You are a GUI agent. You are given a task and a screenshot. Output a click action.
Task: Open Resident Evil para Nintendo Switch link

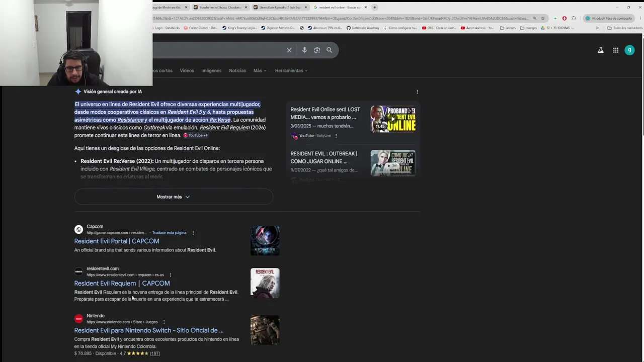pyautogui.click(x=149, y=330)
